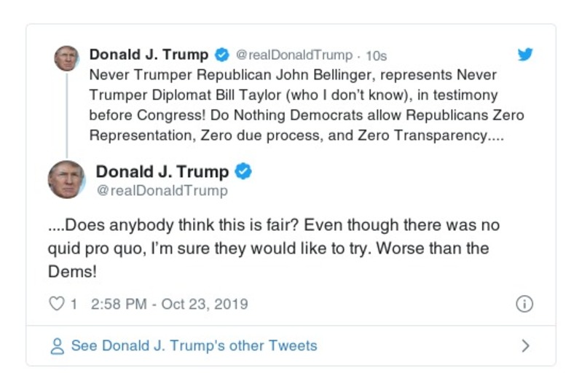The width and height of the screenshot is (582, 392).
Task: Expand other Tweets with the right chevron
Action: tap(525, 346)
